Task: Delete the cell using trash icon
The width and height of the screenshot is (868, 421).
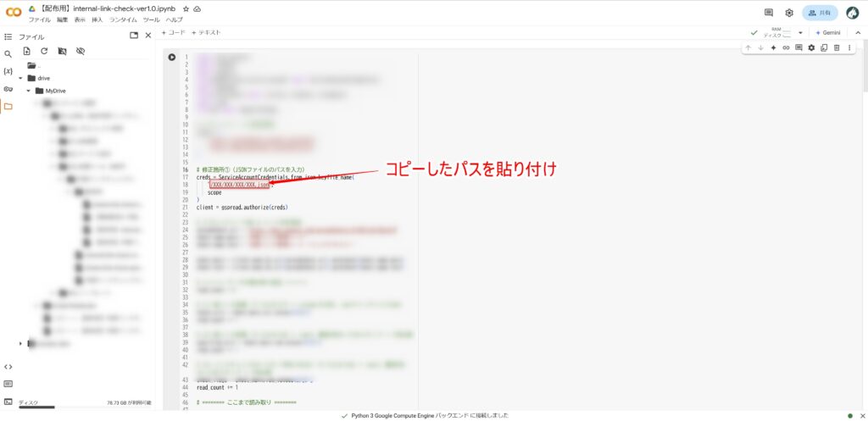Action: point(837,47)
